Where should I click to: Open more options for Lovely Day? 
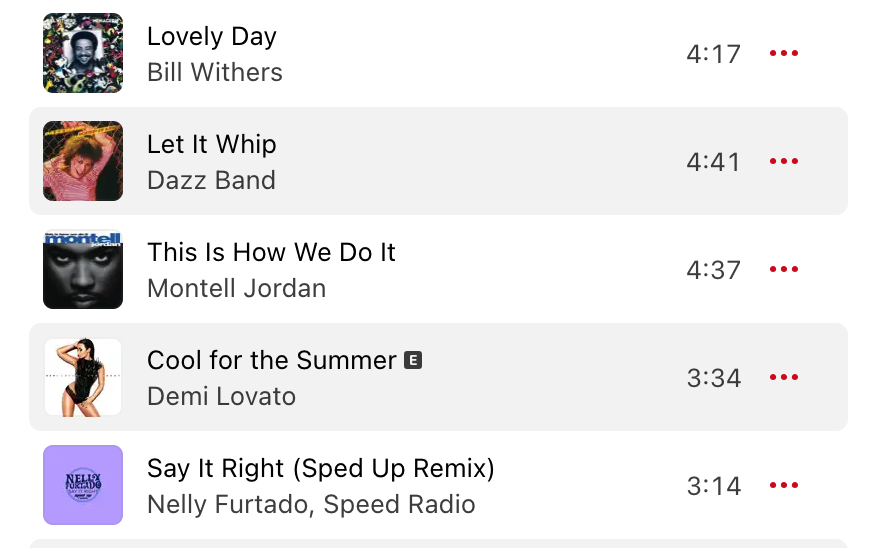[x=784, y=54]
